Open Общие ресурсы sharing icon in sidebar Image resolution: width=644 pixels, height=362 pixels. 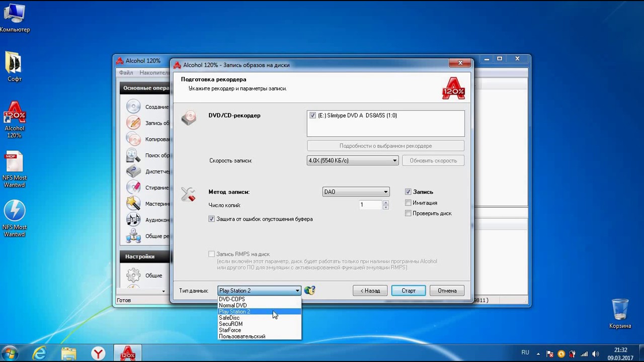[133, 236]
